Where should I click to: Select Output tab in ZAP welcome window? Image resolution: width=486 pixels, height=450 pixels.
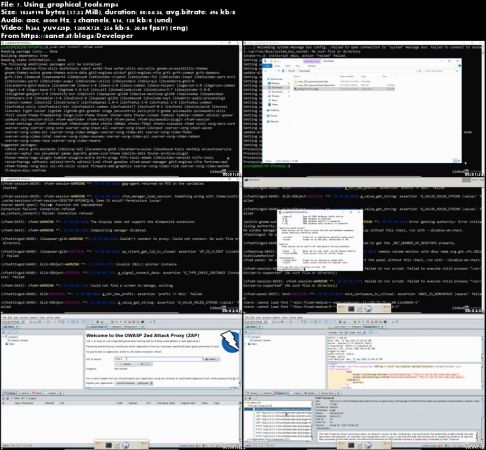[52, 393]
